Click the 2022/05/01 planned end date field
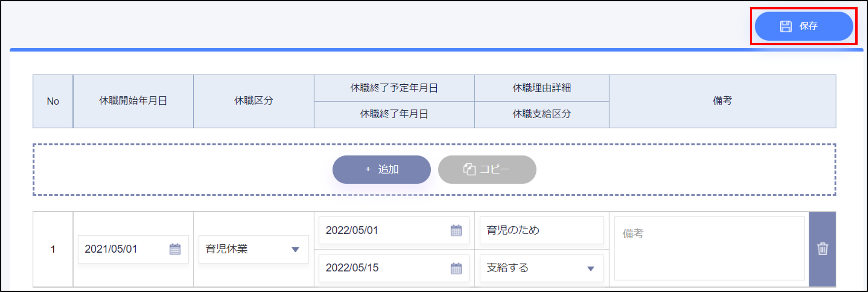The width and height of the screenshot is (868, 292). pos(381,230)
